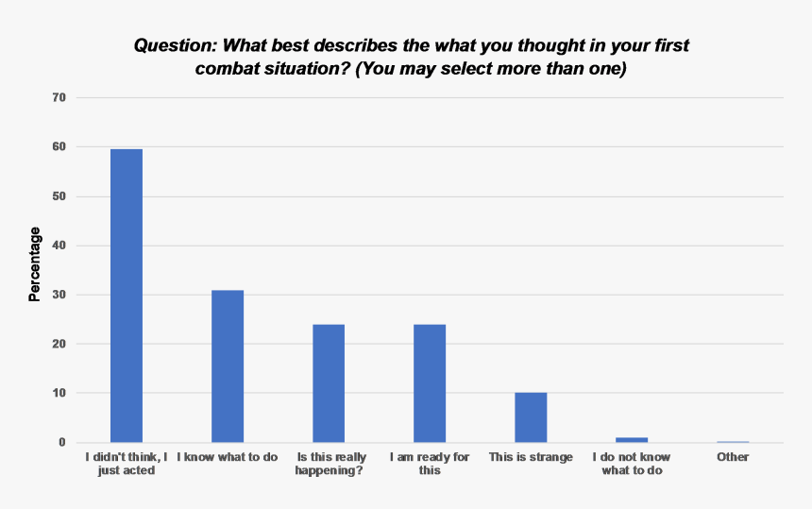Click the "I know what to do" axis label
Screen dimensions: 812x509
[x=228, y=457]
